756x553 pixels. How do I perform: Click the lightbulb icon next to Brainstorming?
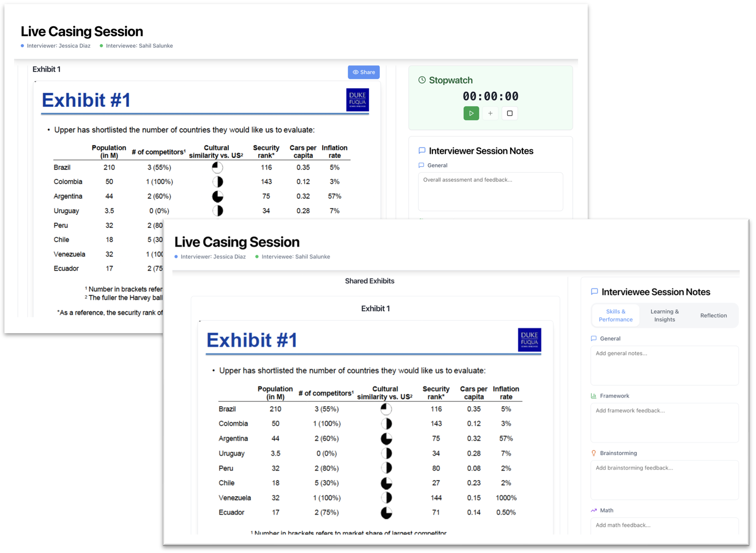(594, 453)
